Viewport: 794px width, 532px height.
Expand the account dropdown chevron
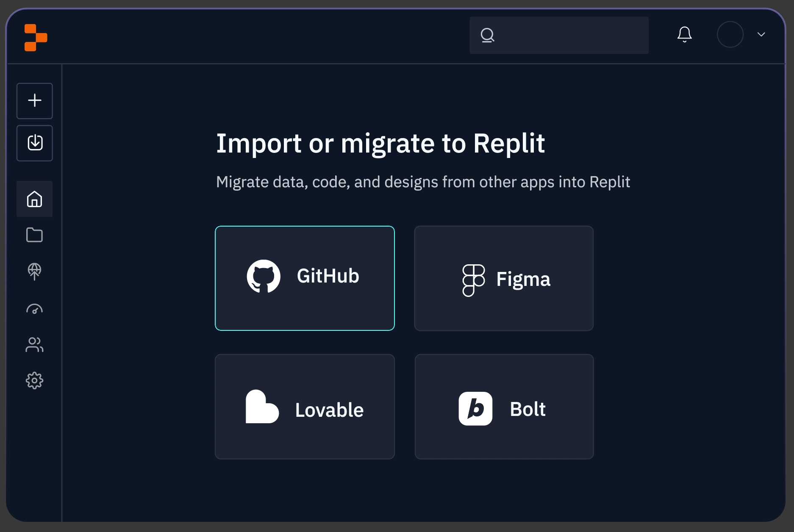click(x=761, y=35)
